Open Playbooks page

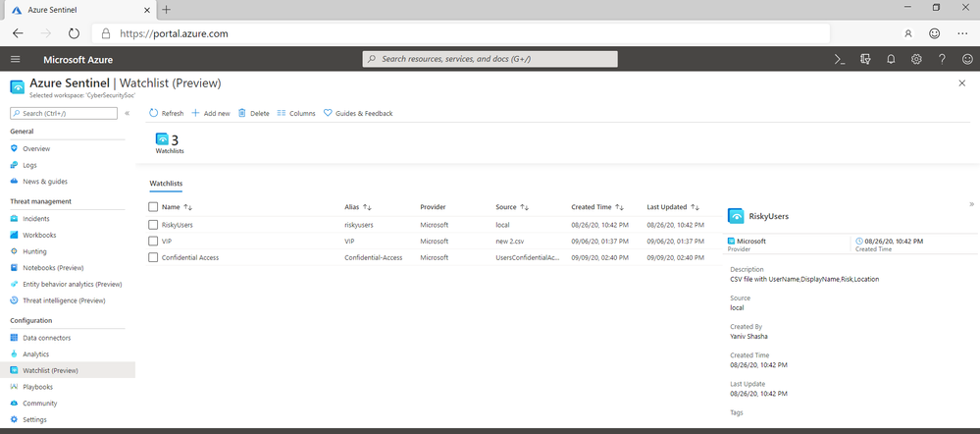tap(37, 387)
